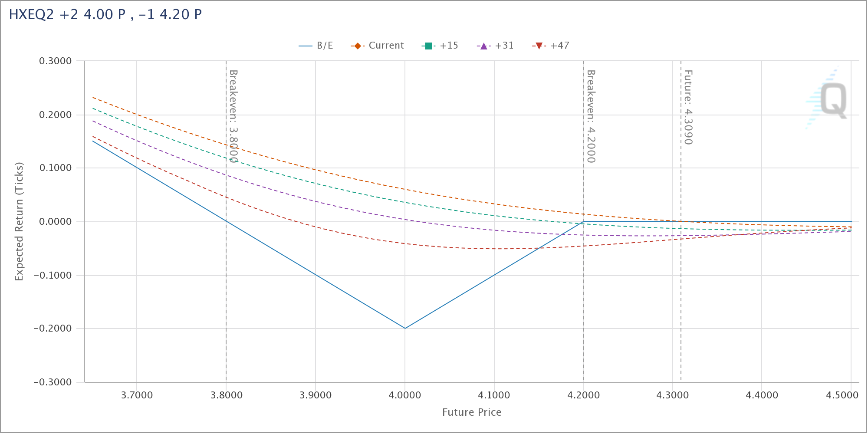This screenshot has height=434, width=868.
Task: Click the Expected Return (Ticks) axis title
Action: click(x=19, y=221)
